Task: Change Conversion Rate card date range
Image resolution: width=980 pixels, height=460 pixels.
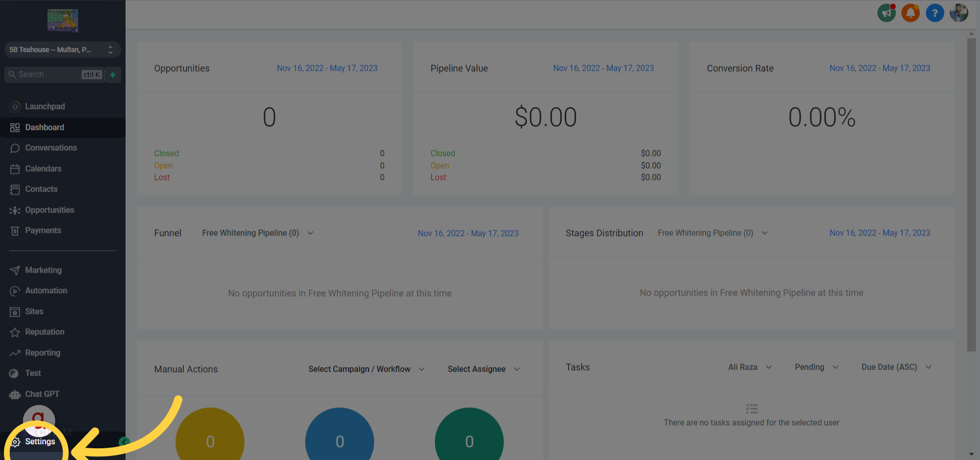Action: click(880, 68)
